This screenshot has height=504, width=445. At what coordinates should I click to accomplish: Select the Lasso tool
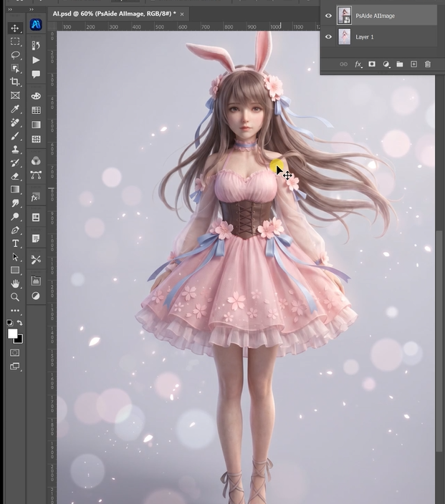point(15,55)
